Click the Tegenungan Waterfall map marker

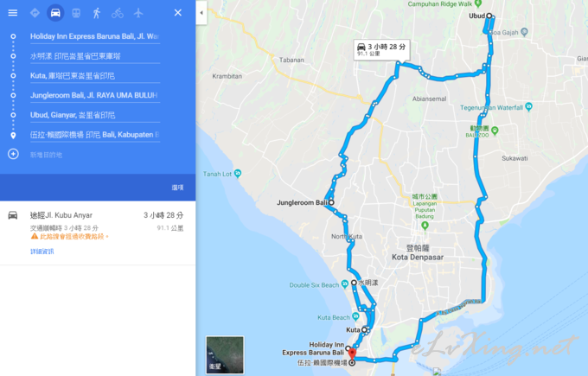pos(528,107)
